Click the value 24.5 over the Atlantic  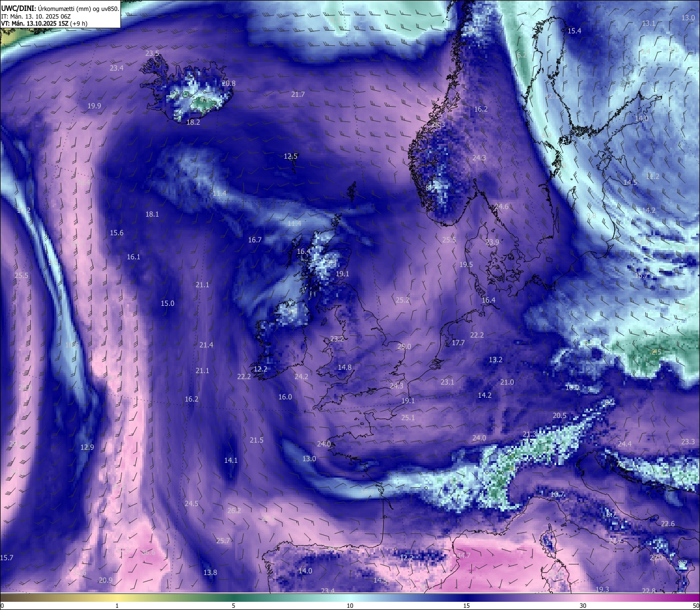pyautogui.click(x=191, y=504)
